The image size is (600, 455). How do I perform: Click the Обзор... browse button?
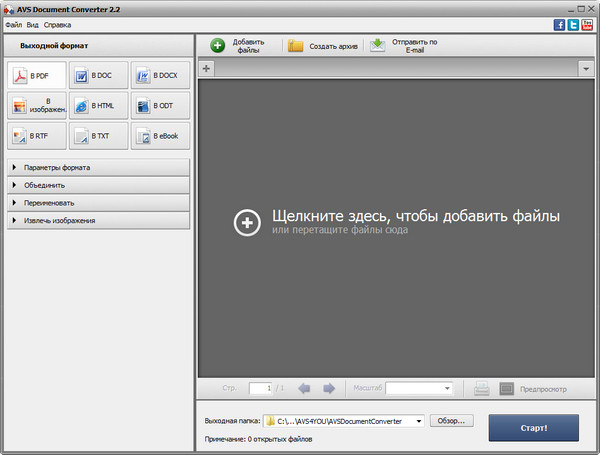452,421
